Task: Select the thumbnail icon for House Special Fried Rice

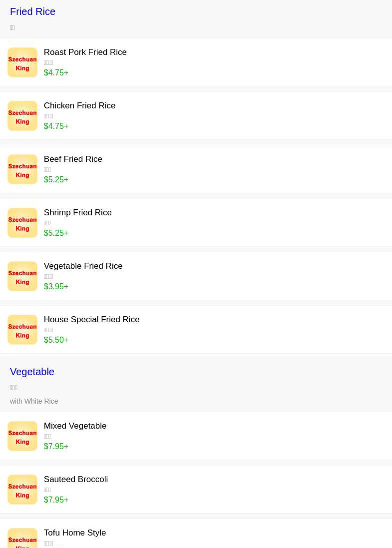Action: point(22,330)
